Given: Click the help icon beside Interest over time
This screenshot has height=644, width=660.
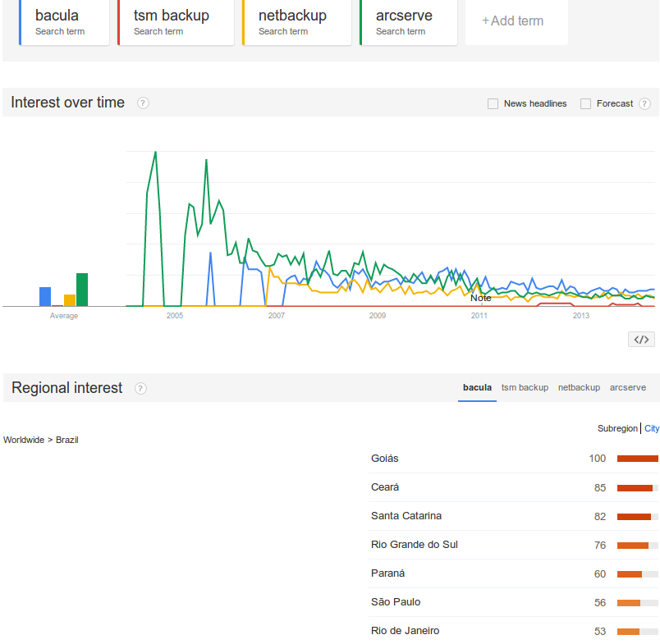Looking at the screenshot, I should (143, 103).
